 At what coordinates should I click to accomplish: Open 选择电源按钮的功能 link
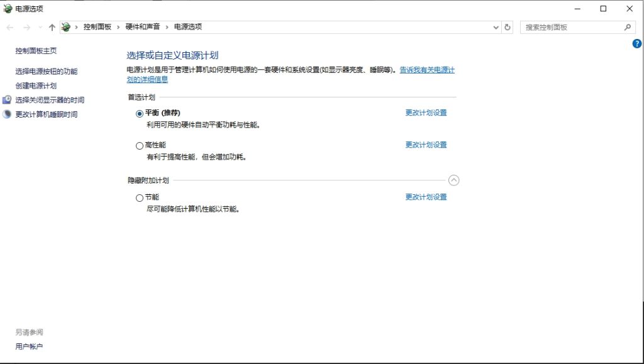pyautogui.click(x=47, y=72)
